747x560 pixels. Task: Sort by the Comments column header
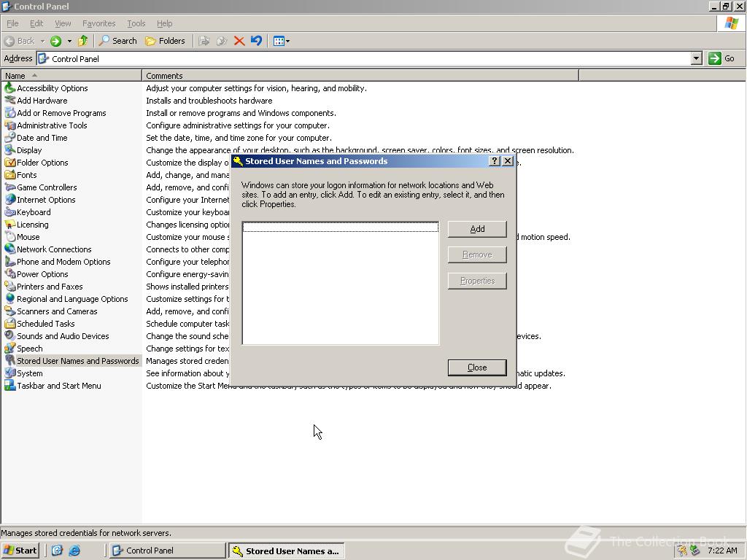[x=360, y=76]
